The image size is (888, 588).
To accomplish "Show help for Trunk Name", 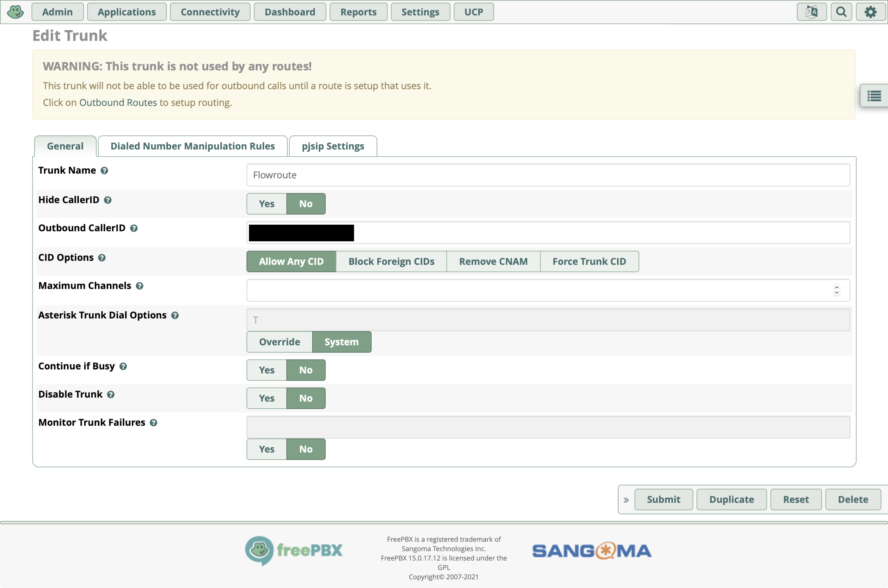I will pyautogui.click(x=104, y=171).
